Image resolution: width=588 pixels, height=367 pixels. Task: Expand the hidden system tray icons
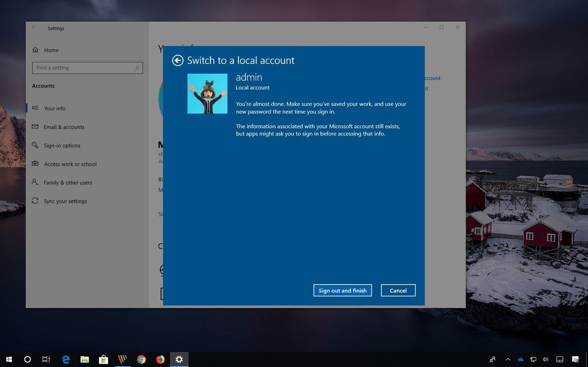coord(508,359)
